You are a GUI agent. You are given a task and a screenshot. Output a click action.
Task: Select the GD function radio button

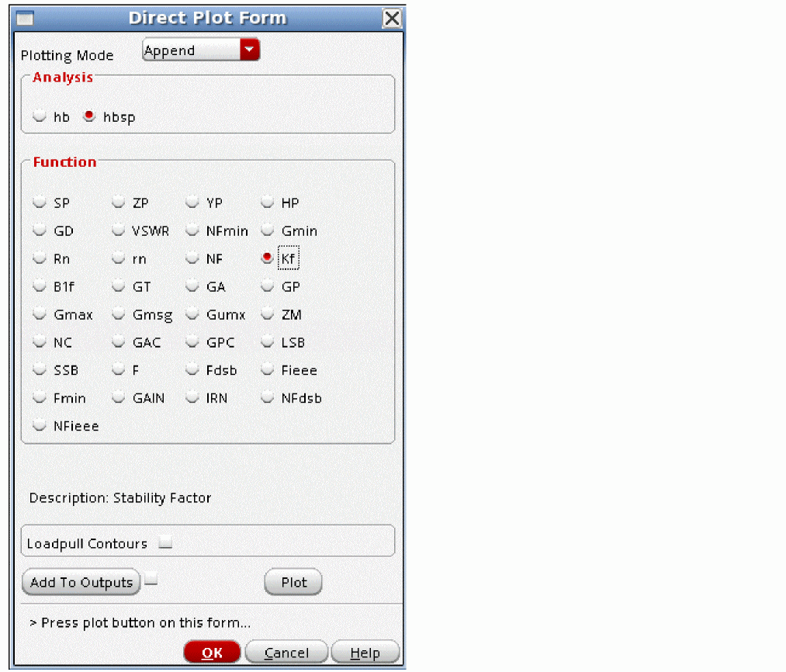pos(39,230)
